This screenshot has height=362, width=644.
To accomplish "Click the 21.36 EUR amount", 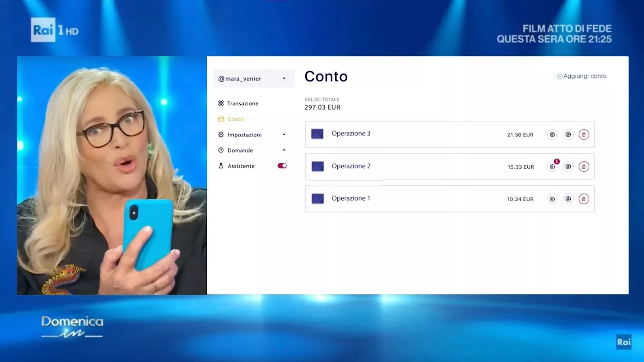I will [x=520, y=135].
